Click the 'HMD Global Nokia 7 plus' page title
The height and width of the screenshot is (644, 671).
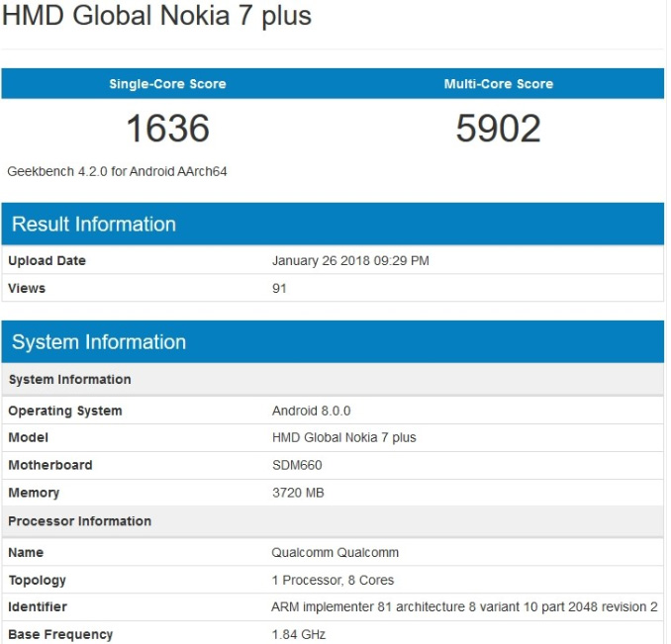156,16
